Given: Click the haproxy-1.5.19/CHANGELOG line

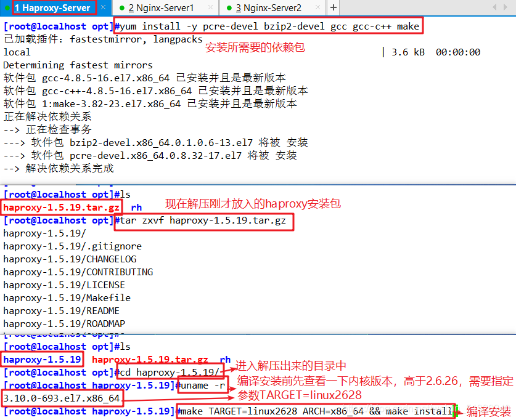Looking at the screenshot, I should [70, 259].
